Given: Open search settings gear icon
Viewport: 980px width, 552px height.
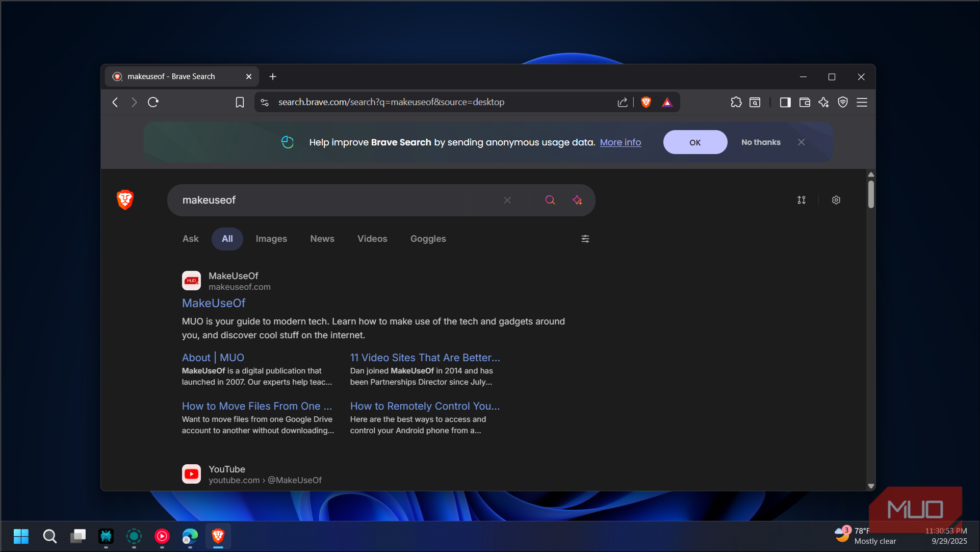Looking at the screenshot, I should (836, 200).
